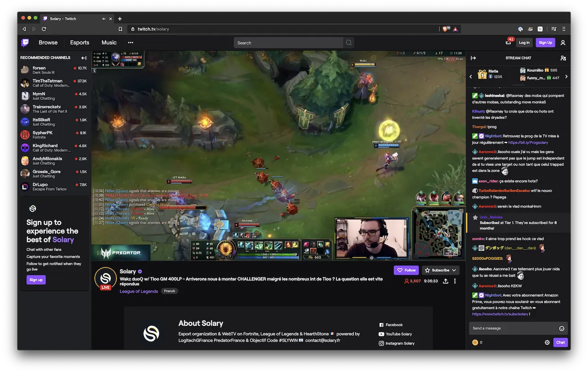Click the channel points coin icon
Image resolution: width=588 pixels, height=373 pixels.
(x=476, y=342)
